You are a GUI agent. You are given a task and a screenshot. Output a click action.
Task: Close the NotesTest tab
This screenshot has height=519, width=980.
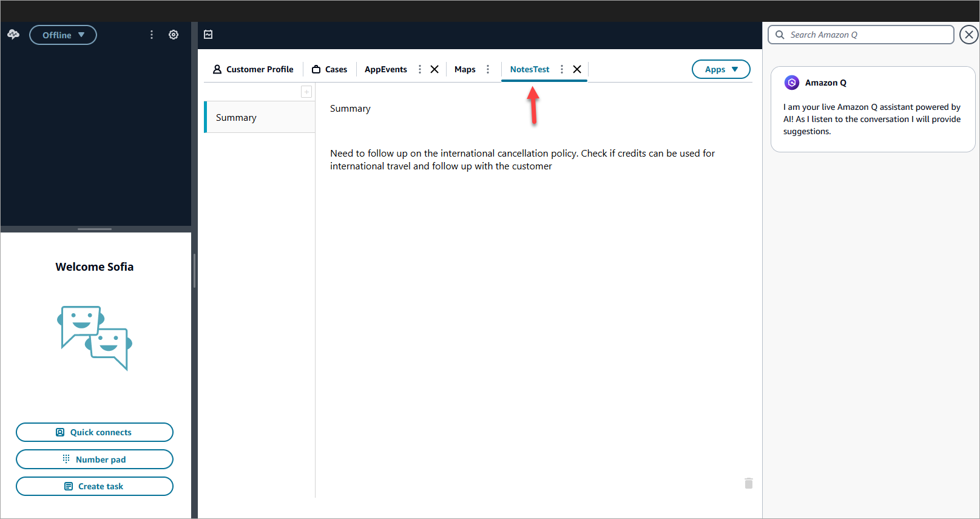pos(577,69)
